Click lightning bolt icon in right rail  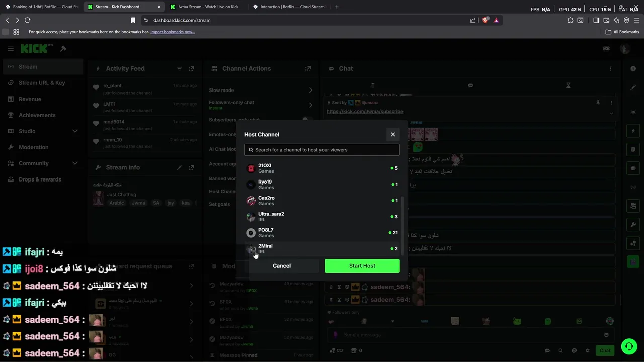click(x=633, y=131)
